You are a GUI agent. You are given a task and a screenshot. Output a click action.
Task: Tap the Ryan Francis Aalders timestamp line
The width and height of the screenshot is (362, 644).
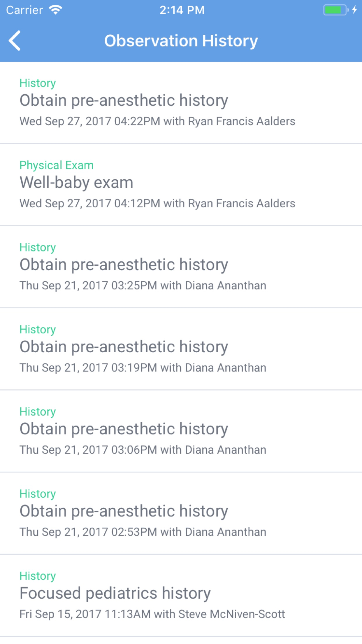pos(157,121)
